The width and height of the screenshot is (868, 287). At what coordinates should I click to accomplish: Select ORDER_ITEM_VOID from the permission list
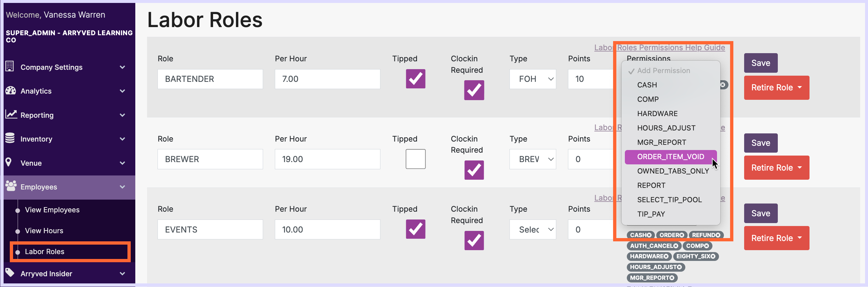click(x=670, y=157)
